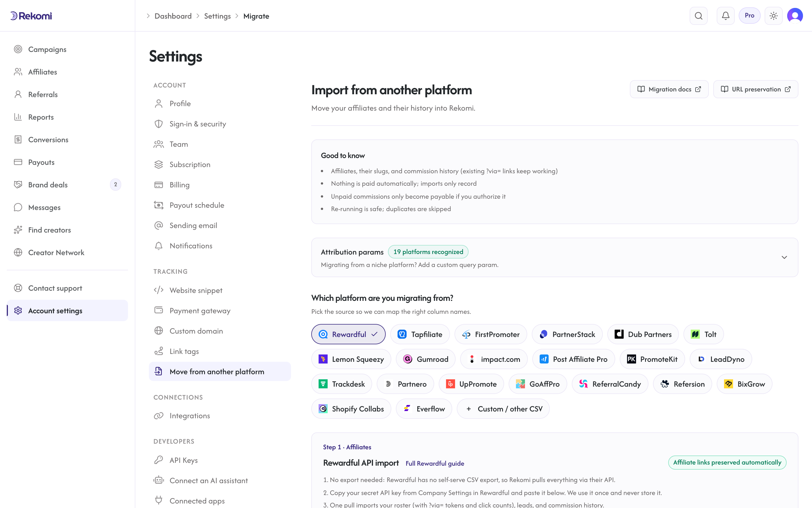The image size is (812, 508).
Task: Click the Rekomi logo
Action: (x=31, y=16)
